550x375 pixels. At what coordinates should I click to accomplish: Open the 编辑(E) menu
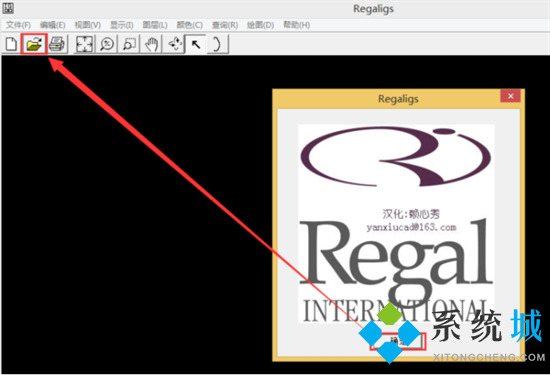[53, 25]
